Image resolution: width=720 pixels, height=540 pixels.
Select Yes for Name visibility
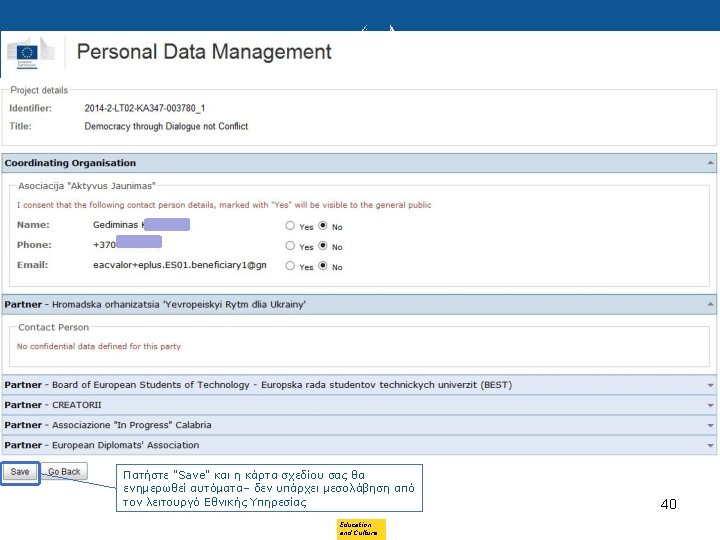point(290,226)
